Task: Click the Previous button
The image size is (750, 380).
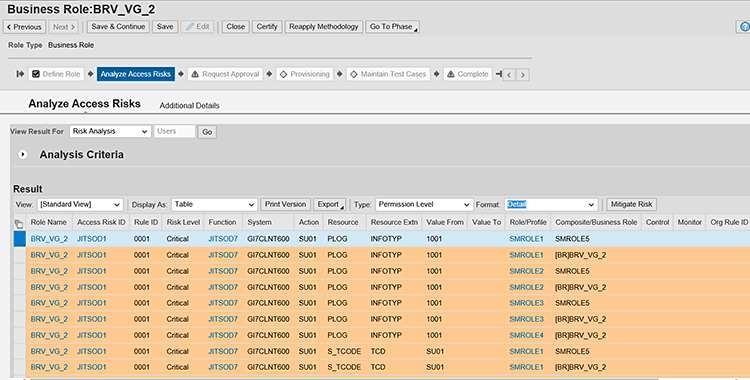Action: 24,27
